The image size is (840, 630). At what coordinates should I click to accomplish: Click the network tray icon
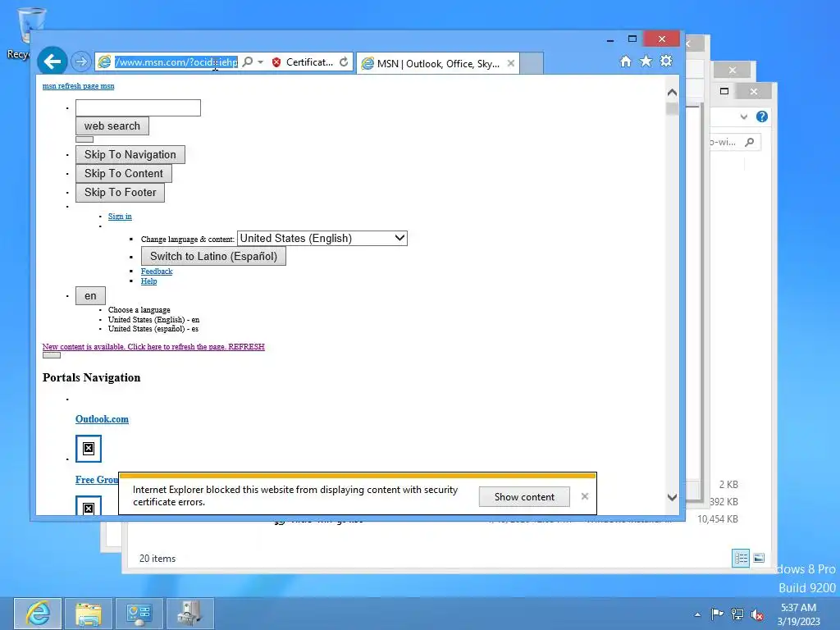tap(737, 614)
